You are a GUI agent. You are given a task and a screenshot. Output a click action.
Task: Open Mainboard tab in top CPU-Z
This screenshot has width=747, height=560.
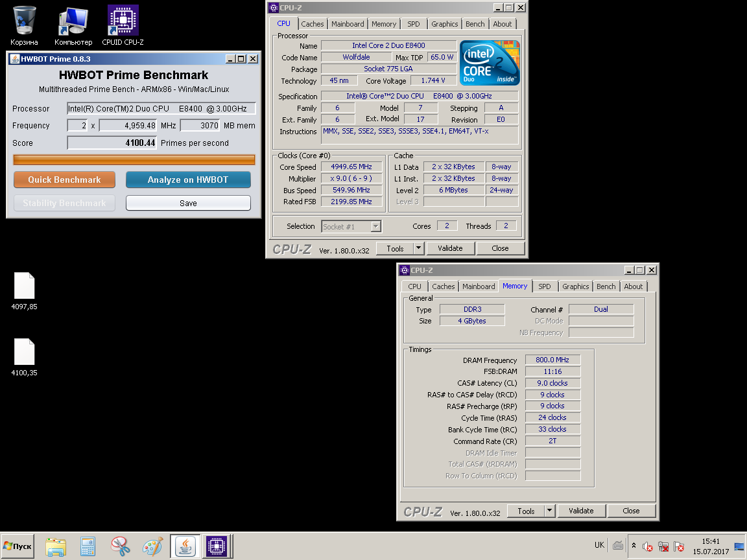(348, 24)
